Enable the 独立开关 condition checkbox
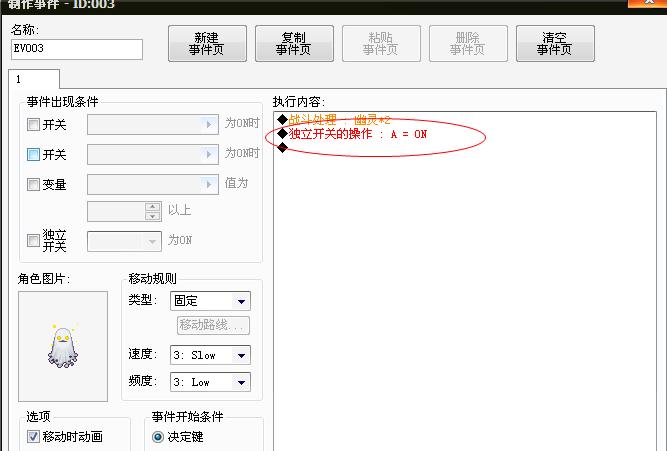The image size is (667, 451). [33, 240]
